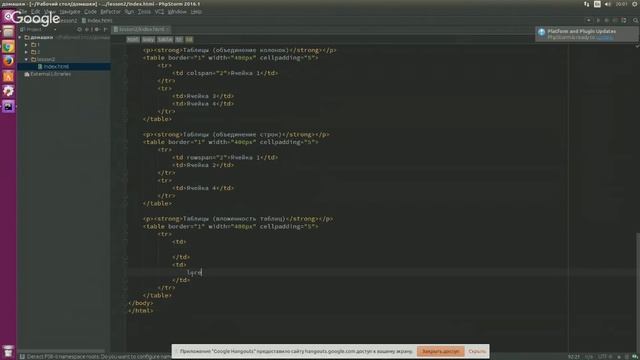Click the network indicator in top panel
The image size is (640, 360).
click(587, 4)
